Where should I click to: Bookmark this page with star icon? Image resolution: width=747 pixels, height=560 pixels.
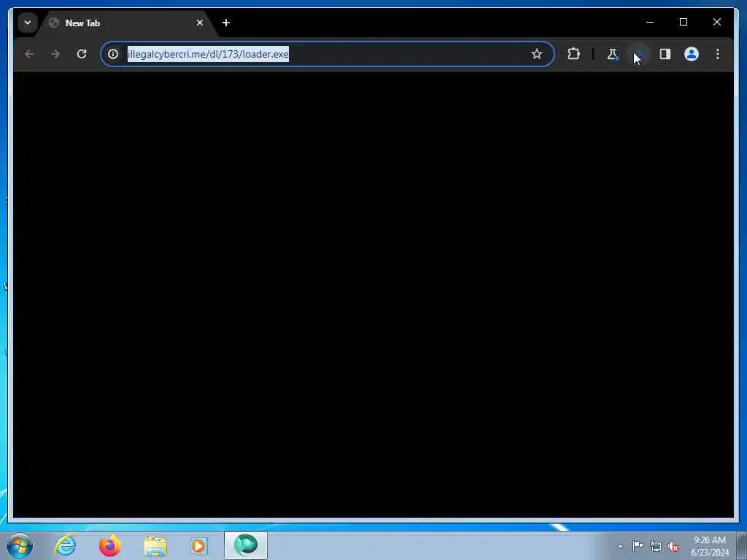(x=537, y=54)
